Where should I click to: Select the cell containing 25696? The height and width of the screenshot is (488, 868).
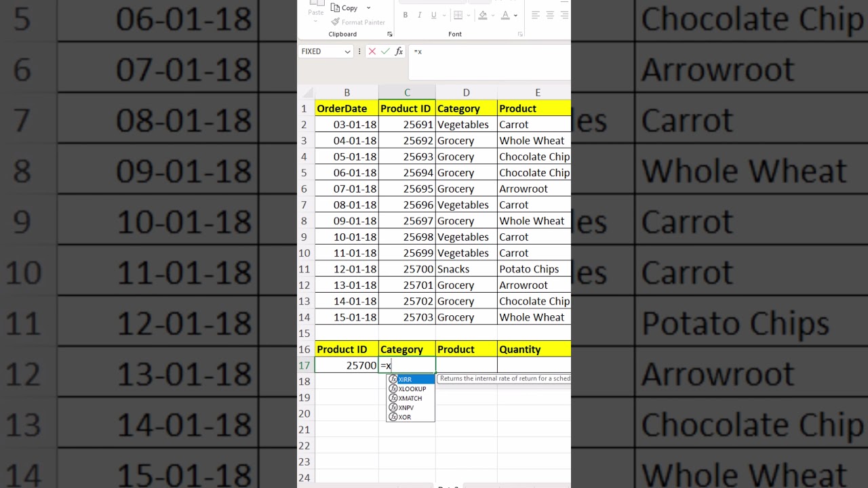pyautogui.click(x=407, y=205)
